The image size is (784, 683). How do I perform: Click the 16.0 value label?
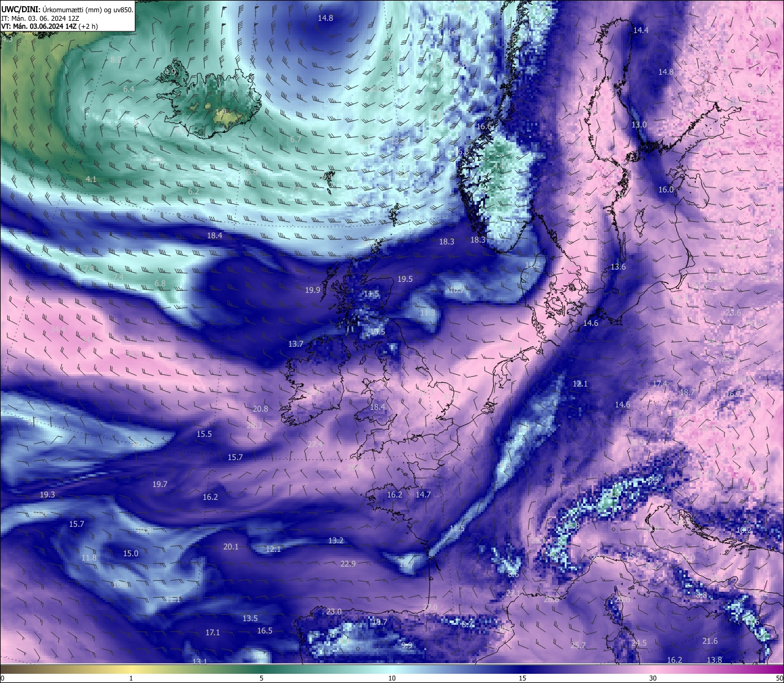[666, 189]
